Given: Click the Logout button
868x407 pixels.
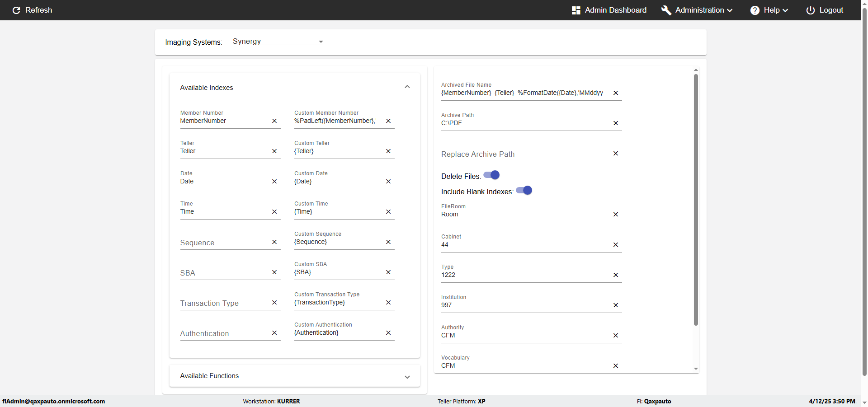Looking at the screenshot, I should (825, 10).
